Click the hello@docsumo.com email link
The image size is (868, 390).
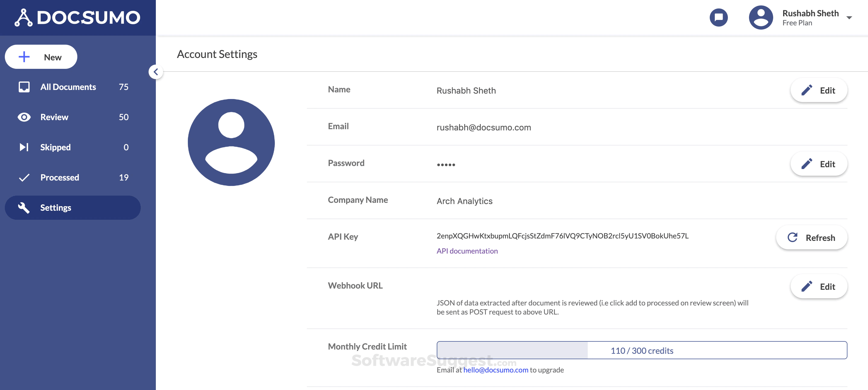coord(495,370)
